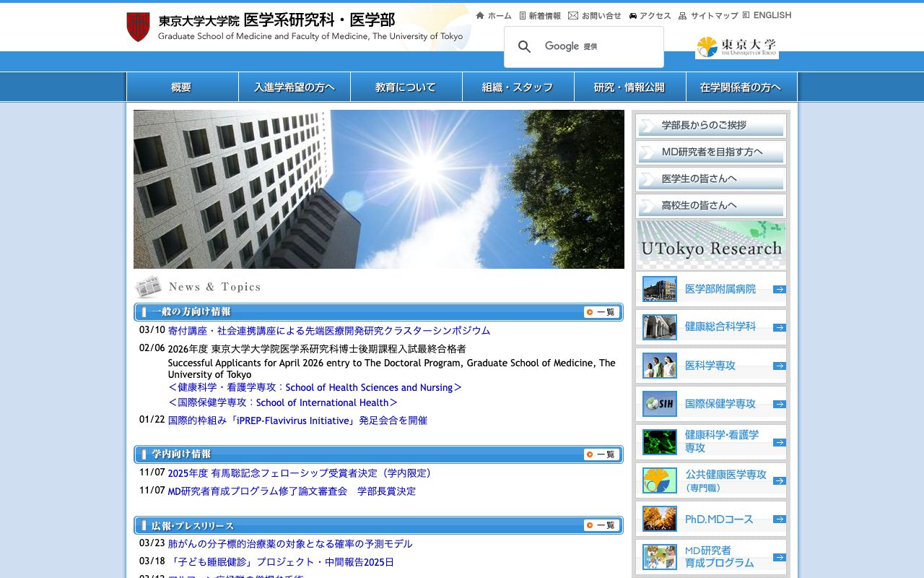
Task: Click the 学部長からのご挨拶 sidebar button
Action: click(710, 126)
